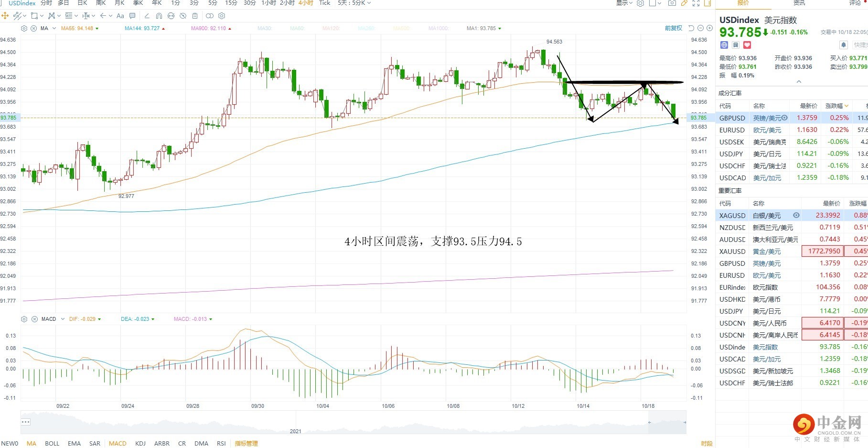Viewport: 868px width, 448px height.
Task: Select the 15分 timeframe
Action: tap(231, 3)
